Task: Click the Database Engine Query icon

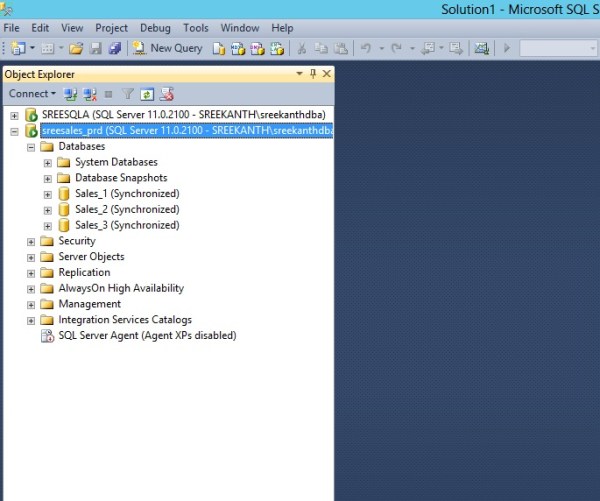Action: (x=219, y=48)
